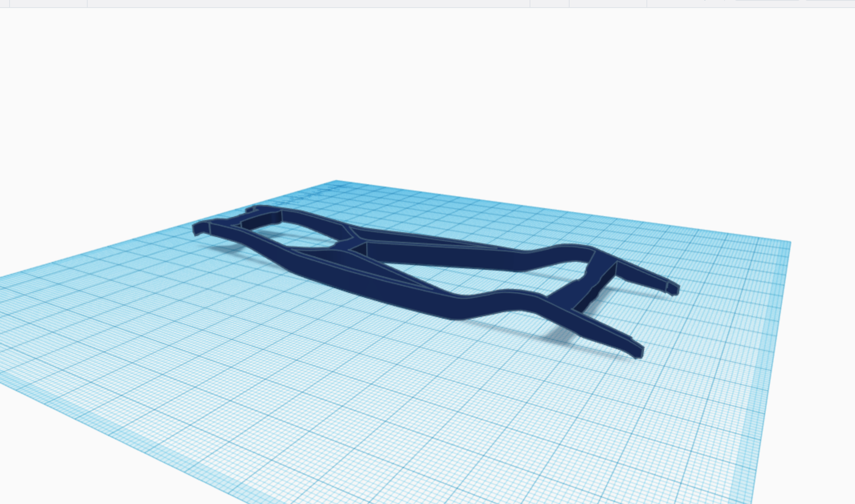Image resolution: width=855 pixels, height=504 pixels.
Task: Click the right corner of the workplane
Action: (789, 242)
